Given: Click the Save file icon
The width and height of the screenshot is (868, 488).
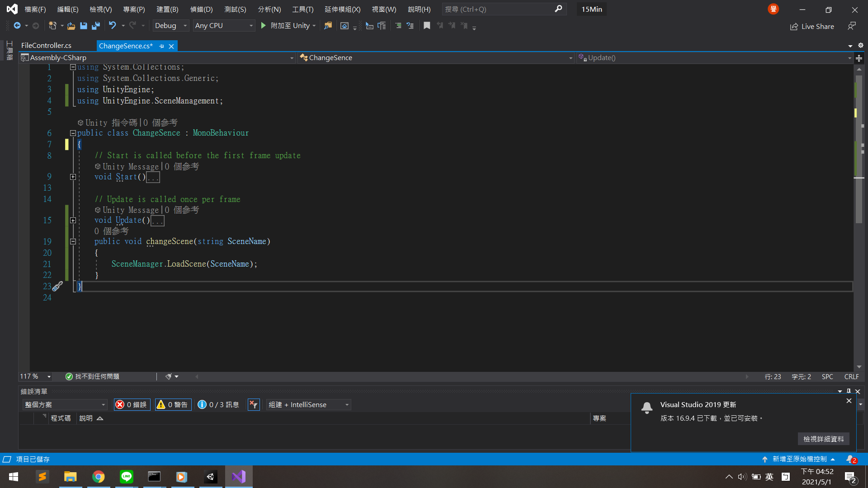Looking at the screenshot, I should click(84, 26).
